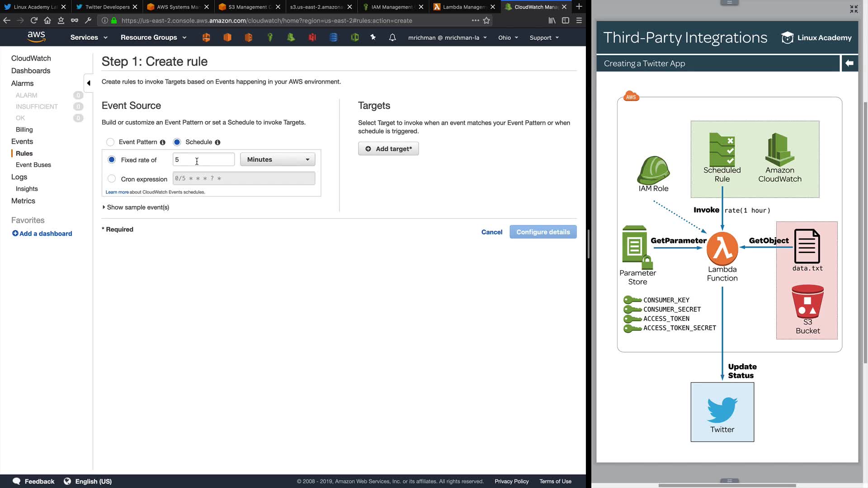Click the browser home icon

[47, 20]
